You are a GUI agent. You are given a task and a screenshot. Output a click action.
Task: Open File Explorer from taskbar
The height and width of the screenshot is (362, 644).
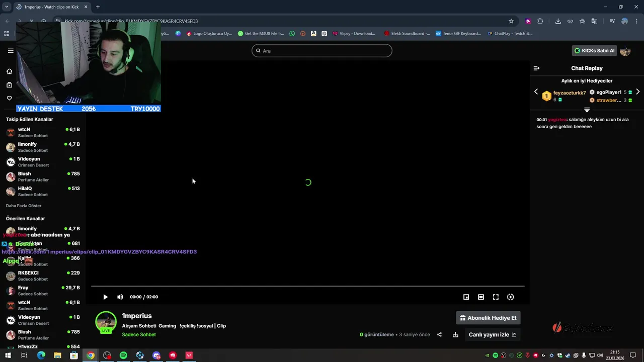click(x=57, y=355)
